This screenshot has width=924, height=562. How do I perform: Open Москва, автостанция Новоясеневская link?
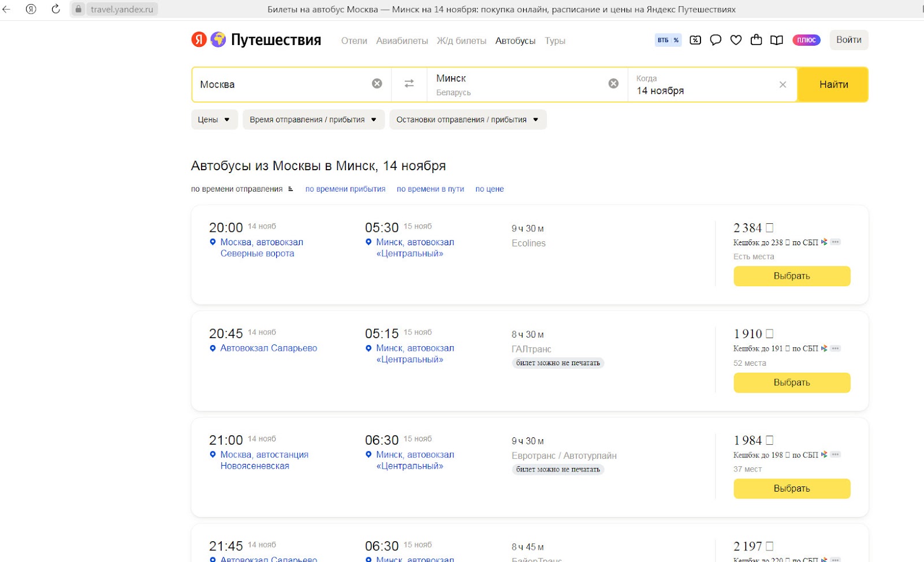(264, 460)
